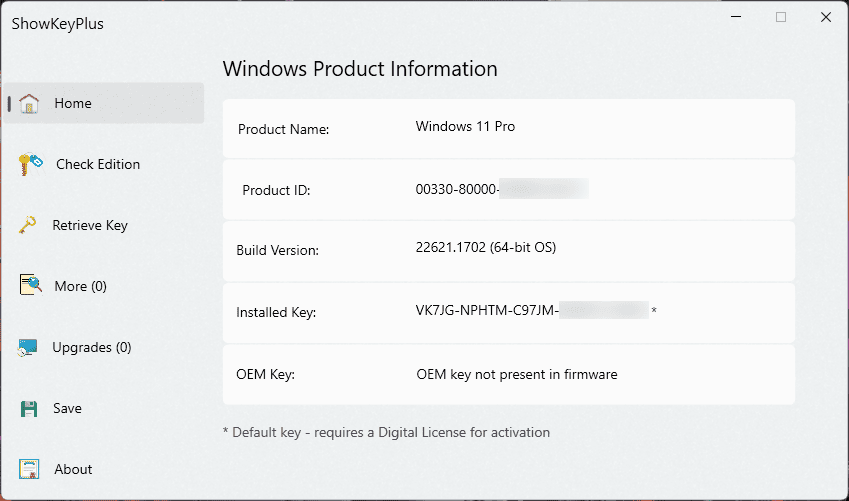Minimize the ShowKeyPlus window

tap(736, 17)
